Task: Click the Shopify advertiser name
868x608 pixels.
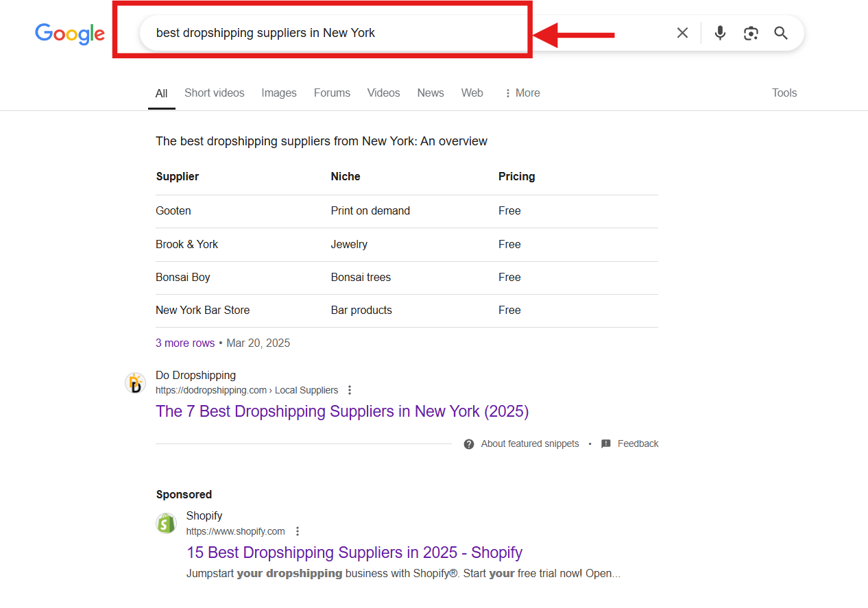Action: (204, 515)
